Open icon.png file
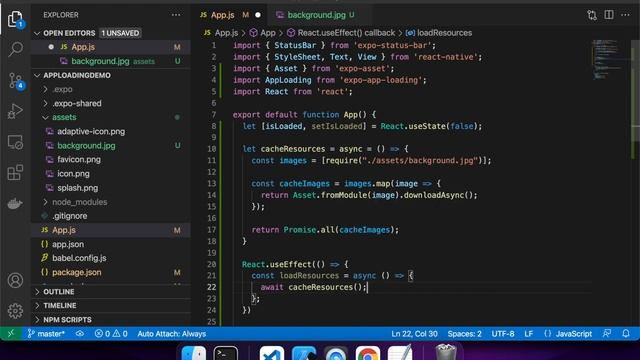Screen dimensions: 640x360 (73, 173)
